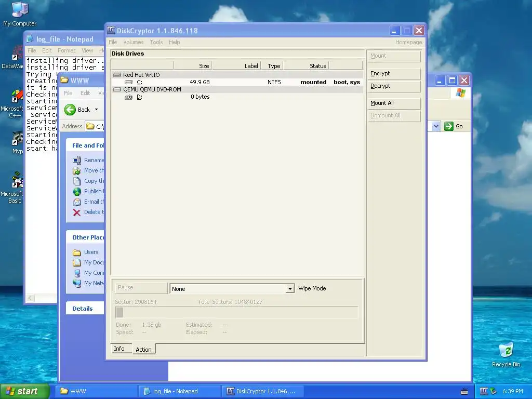Click the Windows Start button
Image resolution: width=532 pixels, height=399 pixels.
(x=24, y=391)
